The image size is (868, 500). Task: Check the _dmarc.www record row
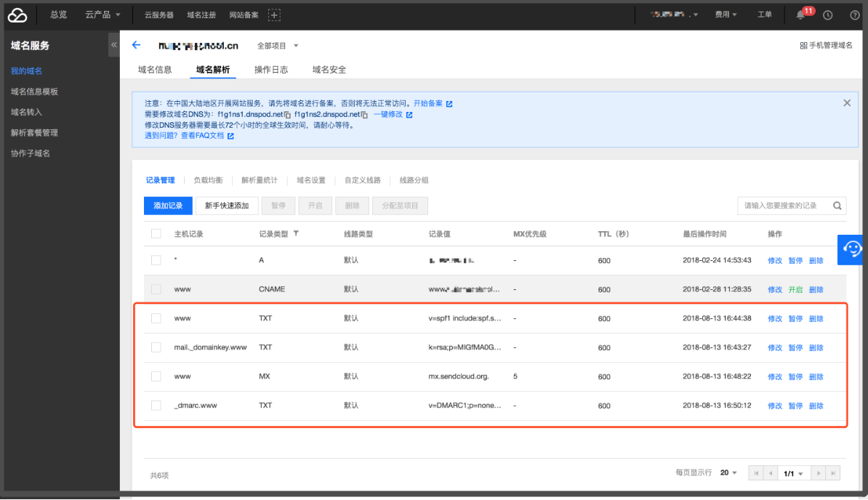[x=156, y=406]
